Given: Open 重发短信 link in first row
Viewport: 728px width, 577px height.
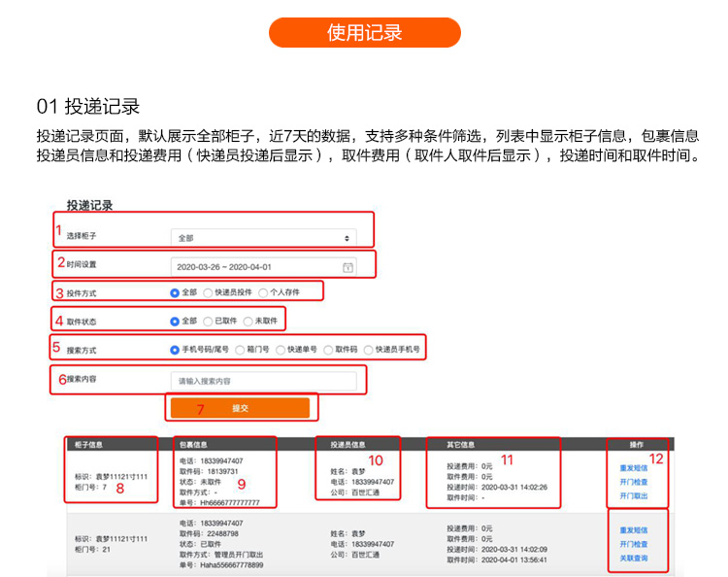Looking at the screenshot, I should [633, 468].
